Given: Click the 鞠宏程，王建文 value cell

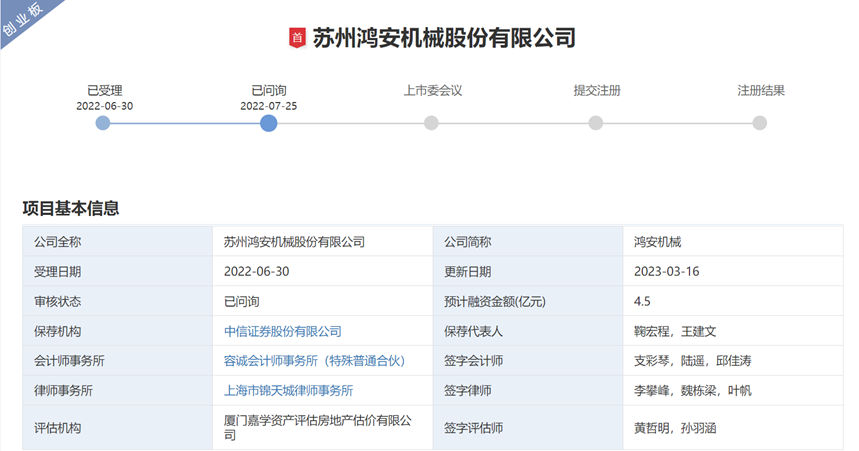Looking at the screenshot, I should click(x=733, y=331).
